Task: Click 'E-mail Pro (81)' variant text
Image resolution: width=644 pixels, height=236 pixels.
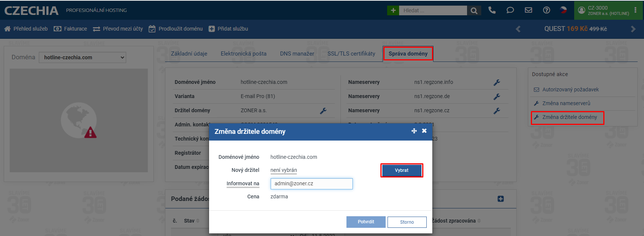Action: [258, 96]
